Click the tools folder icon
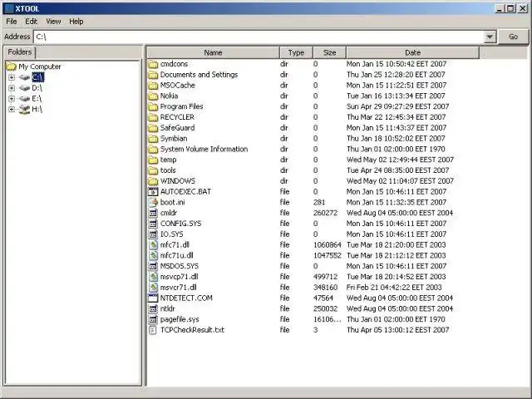Screen dimensions: 532x399 coord(153,170)
